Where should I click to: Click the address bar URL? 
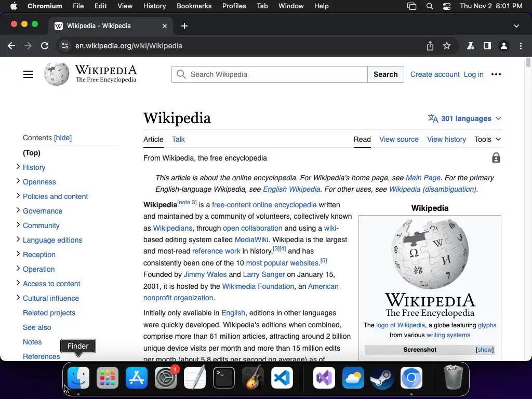129,46
